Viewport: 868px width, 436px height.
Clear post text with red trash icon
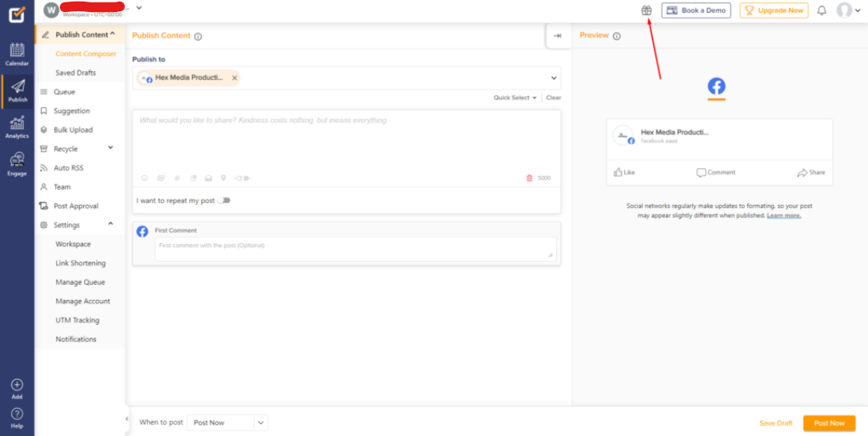pyautogui.click(x=529, y=178)
